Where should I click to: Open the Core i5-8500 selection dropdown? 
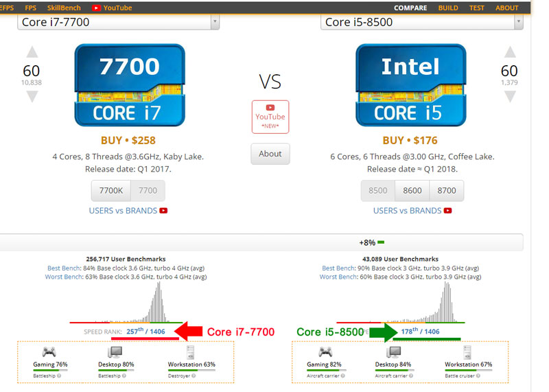click(x=422, y=22)
